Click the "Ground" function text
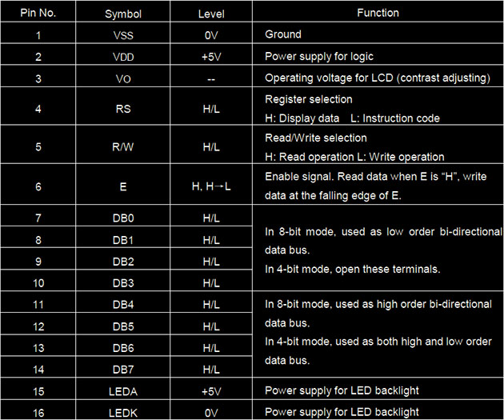Screen dimensions: 504x420 pos(283,35)
